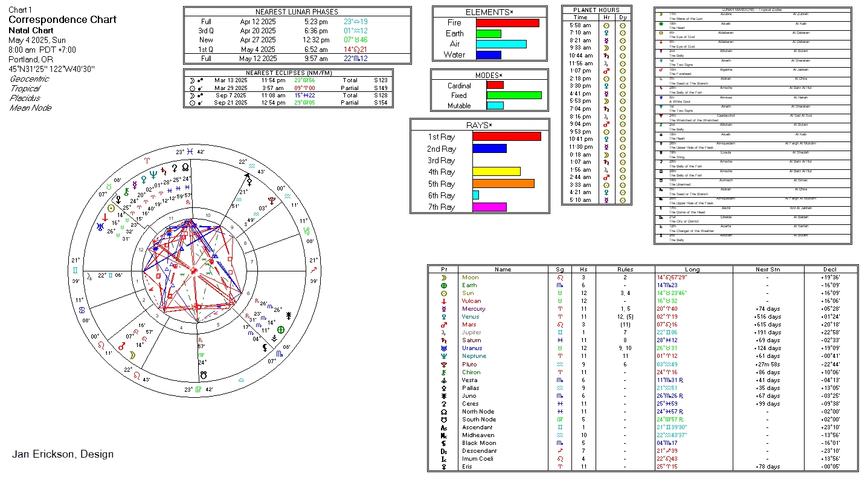This screenshot has width=868, height=477.
Task: Click the red Fire bar in Elements
Action: 507,23
